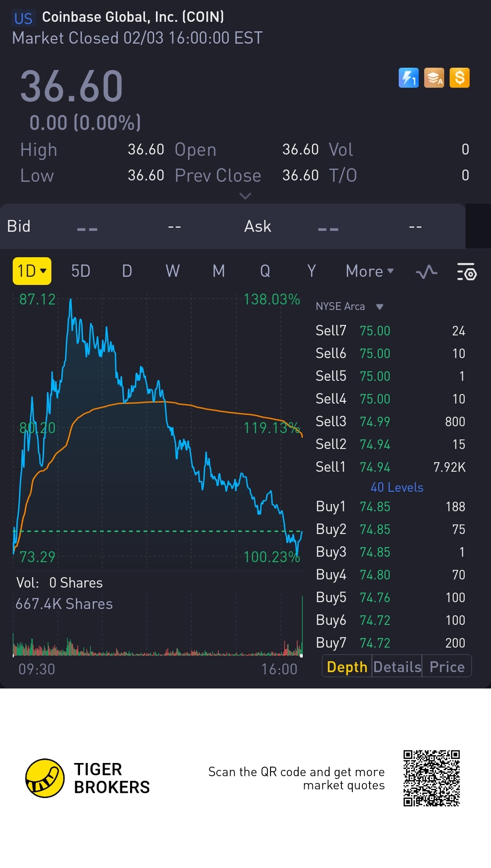The width and height of the screenshot is (491, 868).
Task: Tap the 667.4K Shares volume label
Action: pyautogui.click(x=64, y=604)
